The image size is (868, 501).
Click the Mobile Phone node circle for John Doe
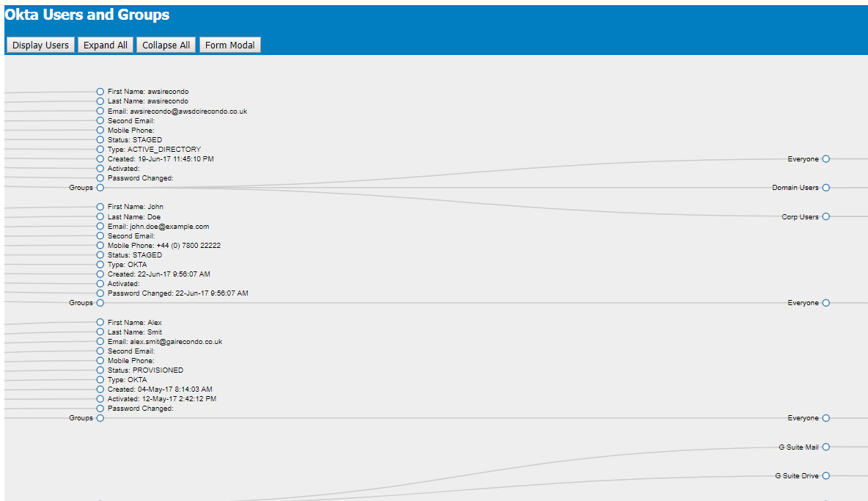[x=100, y=245]
